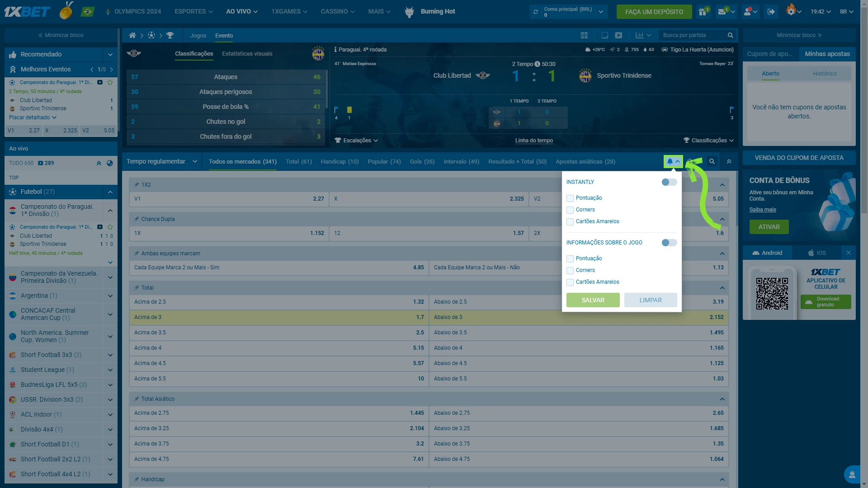Click the home breadcrumb icon
Image resolution: width=868 pixels, height=488 pixels.
[x=132, y=35]
